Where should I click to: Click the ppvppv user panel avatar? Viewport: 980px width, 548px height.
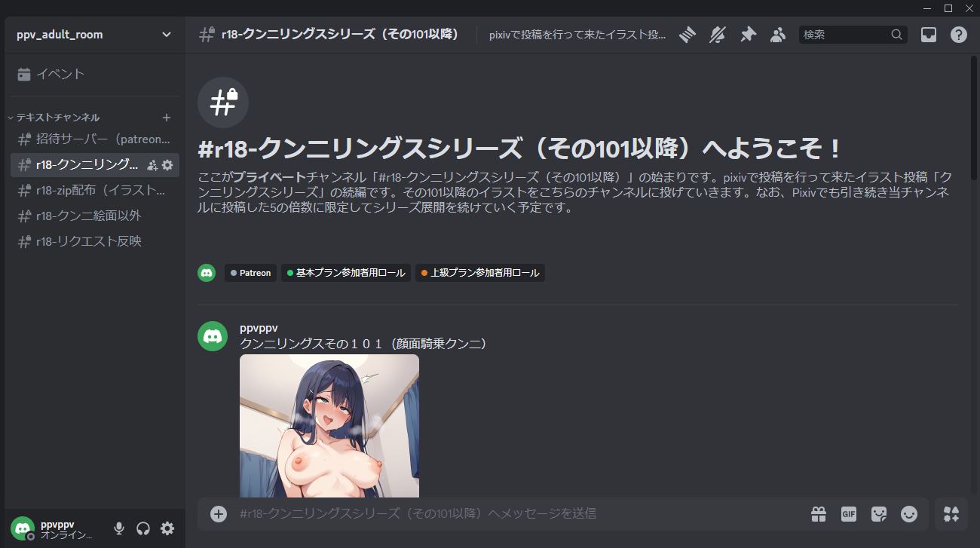[x=23, y=528]
